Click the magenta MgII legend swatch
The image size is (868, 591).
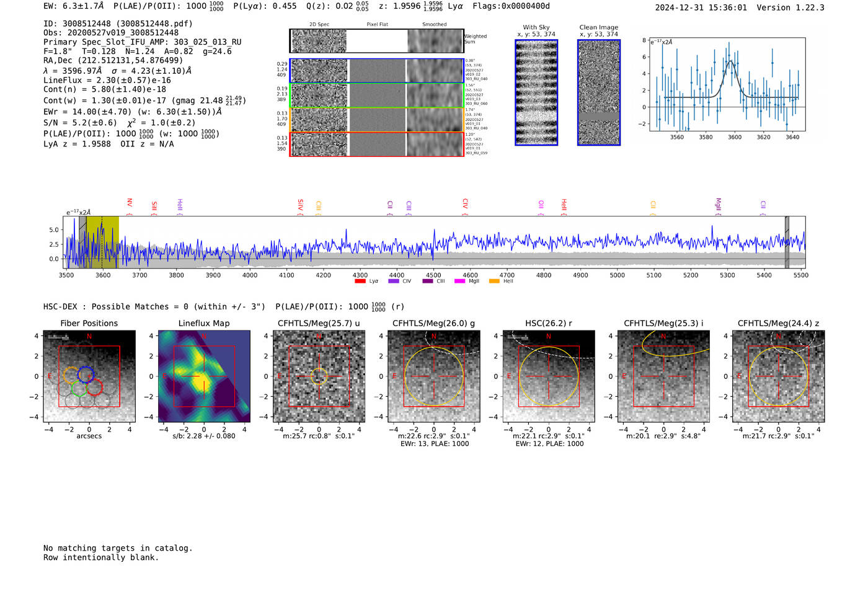point(459,282)
